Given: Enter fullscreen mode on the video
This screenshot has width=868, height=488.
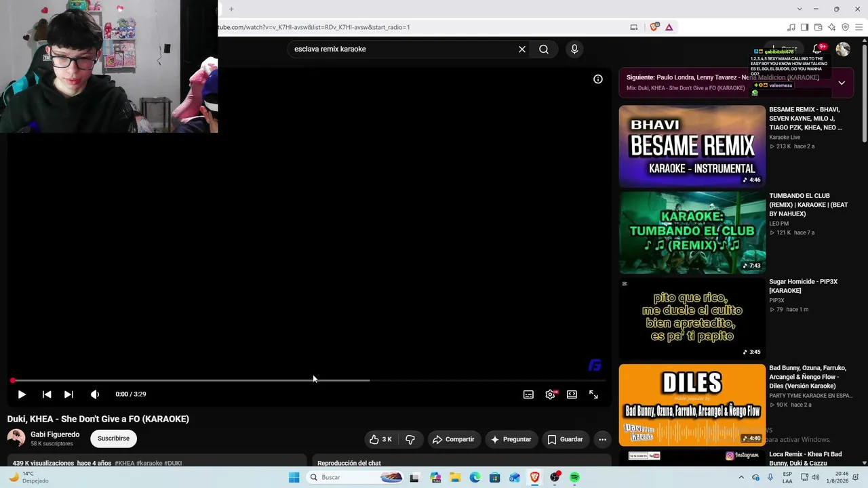Looking at the screenshot, I should click(x=593, y=394).
